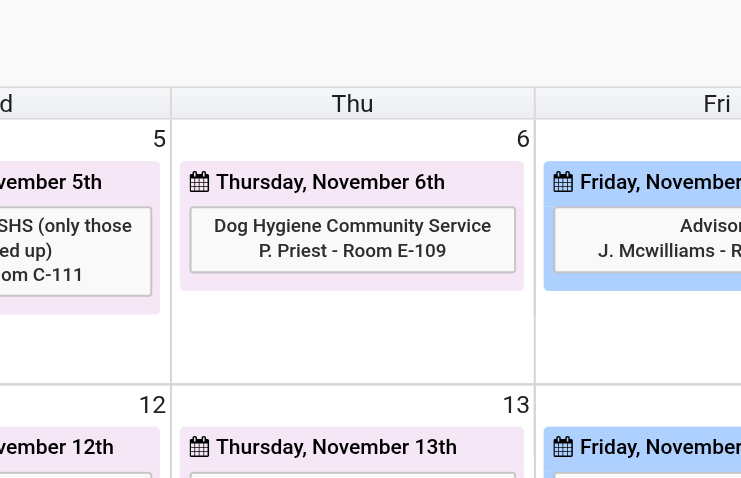Select the Fri column header
741x478 pixels.
point(716,104)
